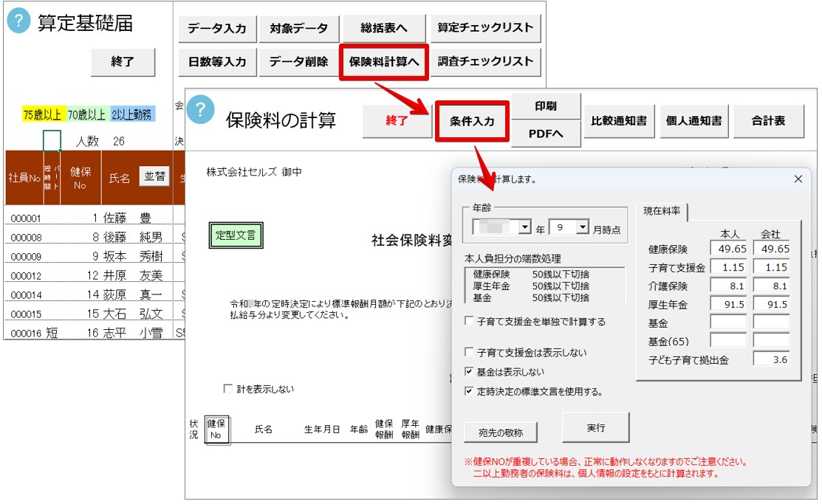Open 比較通知書
This screenshot has height=504, width=822.
tap(619, 121)
